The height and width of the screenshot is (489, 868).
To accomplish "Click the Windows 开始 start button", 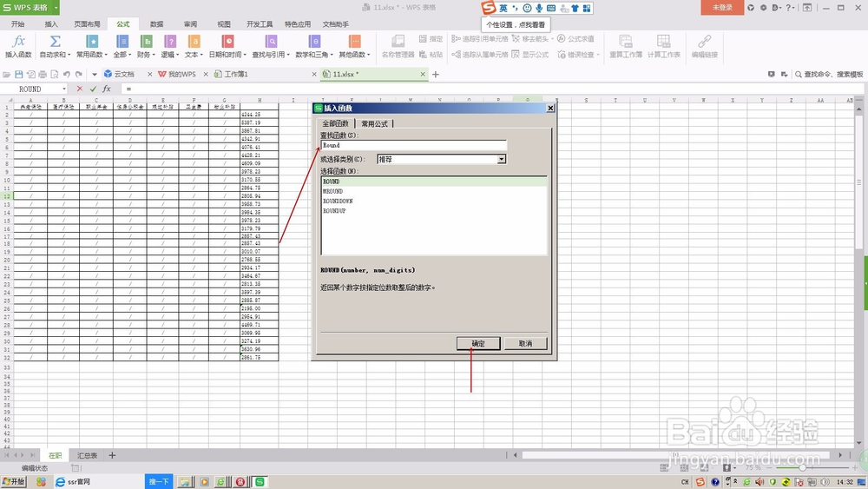I will click(13, 482).
